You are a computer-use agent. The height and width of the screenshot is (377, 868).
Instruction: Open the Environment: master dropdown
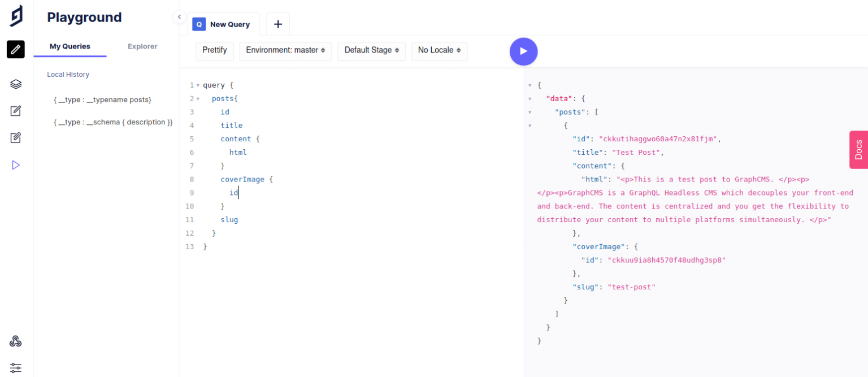(285, 51)
